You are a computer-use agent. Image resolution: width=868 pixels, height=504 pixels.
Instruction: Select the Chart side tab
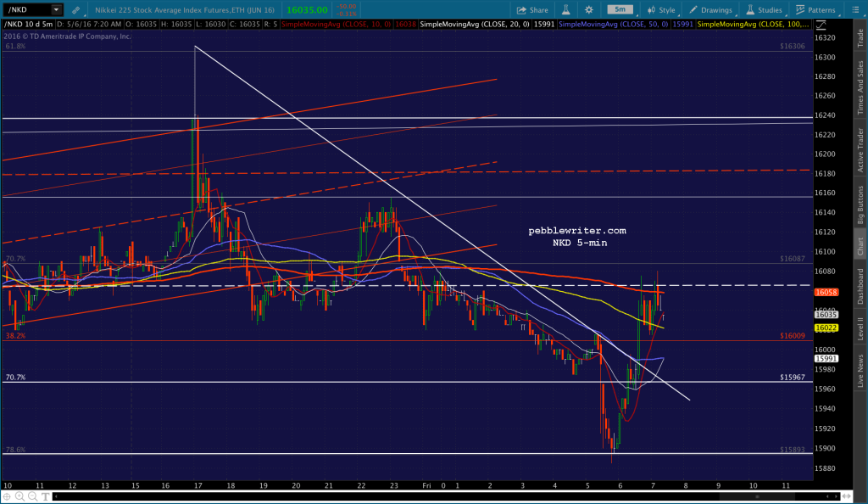860,246
